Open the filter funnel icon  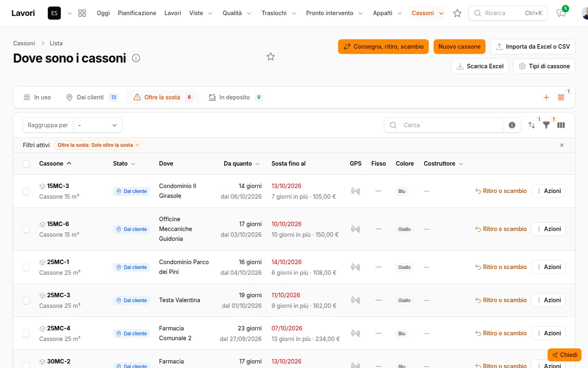click(x=546, y=125)
